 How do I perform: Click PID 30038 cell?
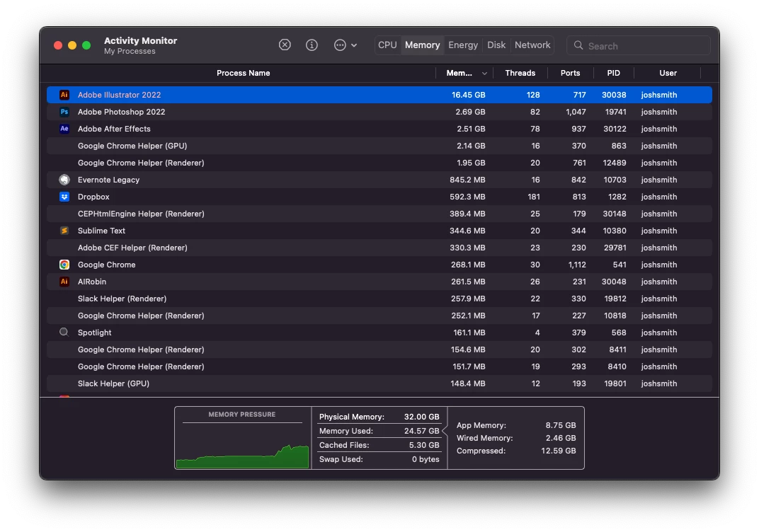[614, 95]
